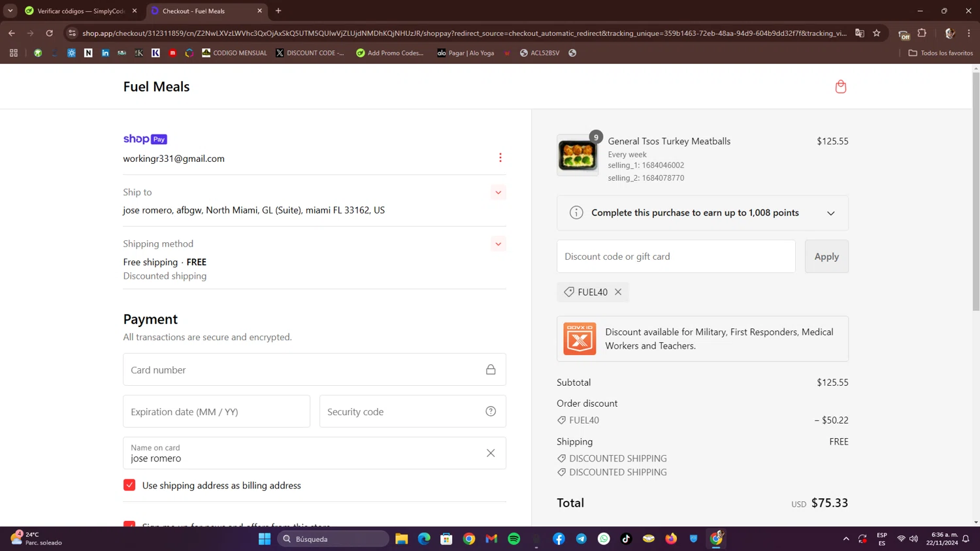Click the Windows Start button

pyautogui.click(x=264, y=539)
